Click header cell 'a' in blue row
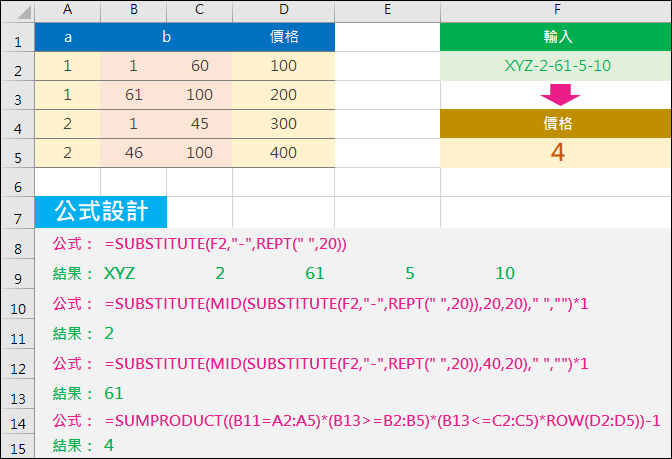Viewport: 672px width, 459px height. click(68, 37)
